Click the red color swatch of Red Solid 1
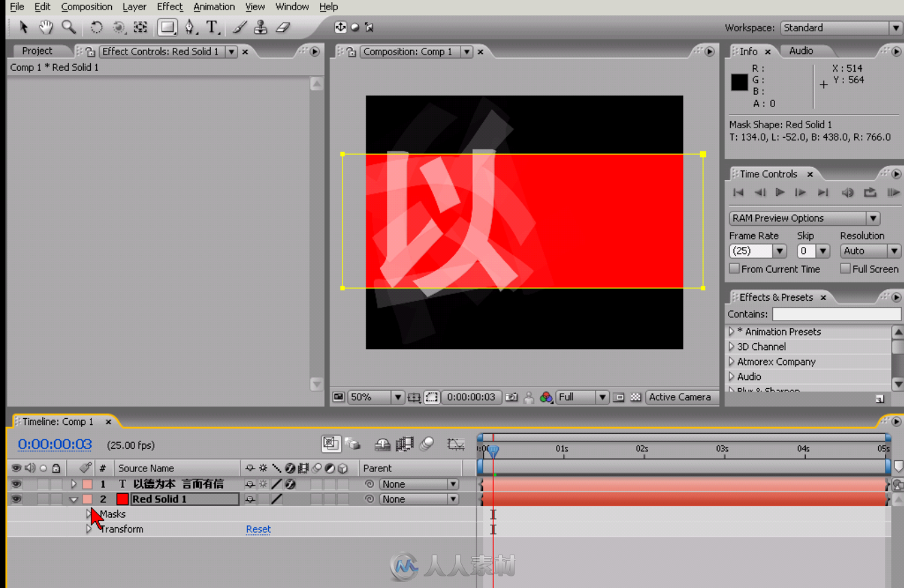The width and height of the screenshot is (904, 588). [x=123, y=499]
